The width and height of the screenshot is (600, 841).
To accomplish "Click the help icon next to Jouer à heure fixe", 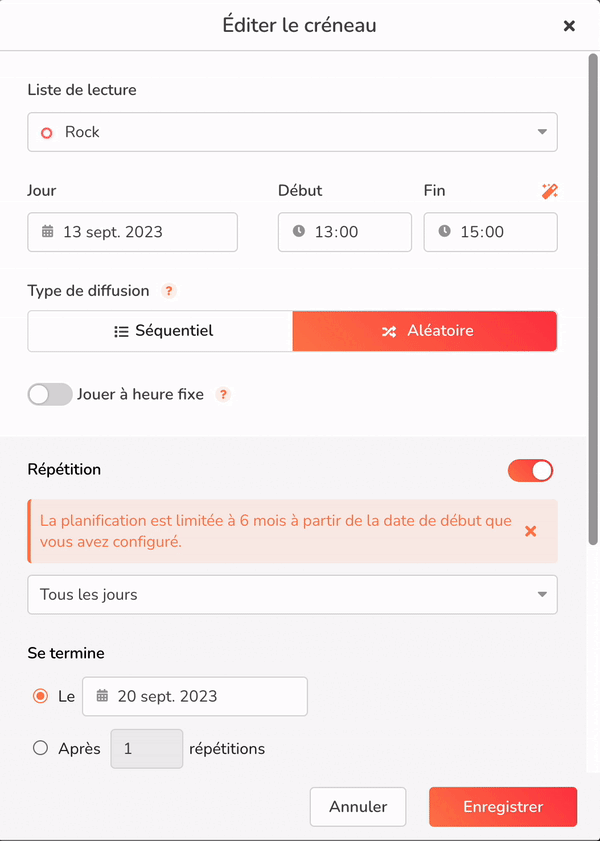I will [223, 395].
